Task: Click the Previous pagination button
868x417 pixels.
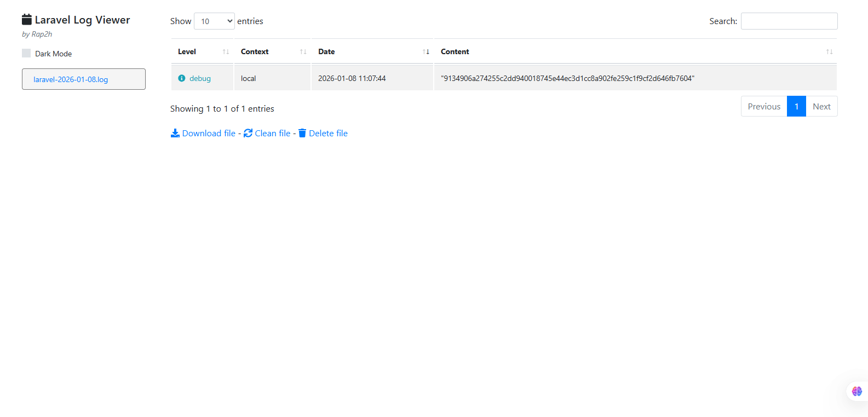Action: pos(764,107)
